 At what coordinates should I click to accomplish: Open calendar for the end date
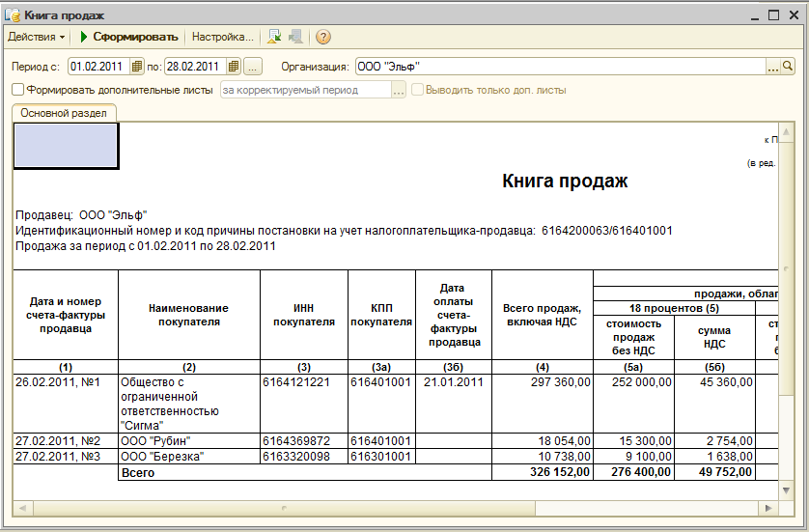pyautogui.click(x=234, y=67)
